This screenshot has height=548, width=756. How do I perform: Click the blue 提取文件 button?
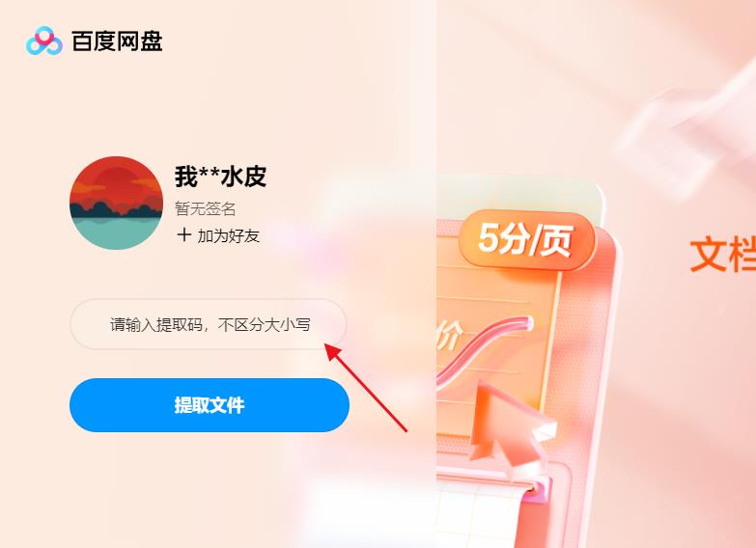click(x=210, y=405)
